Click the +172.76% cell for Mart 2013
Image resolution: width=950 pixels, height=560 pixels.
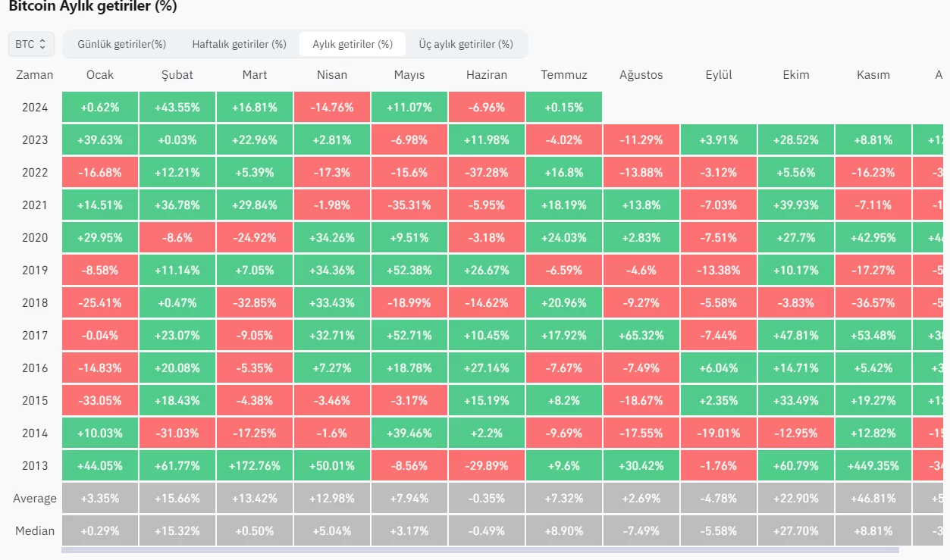tap(255, 465)
